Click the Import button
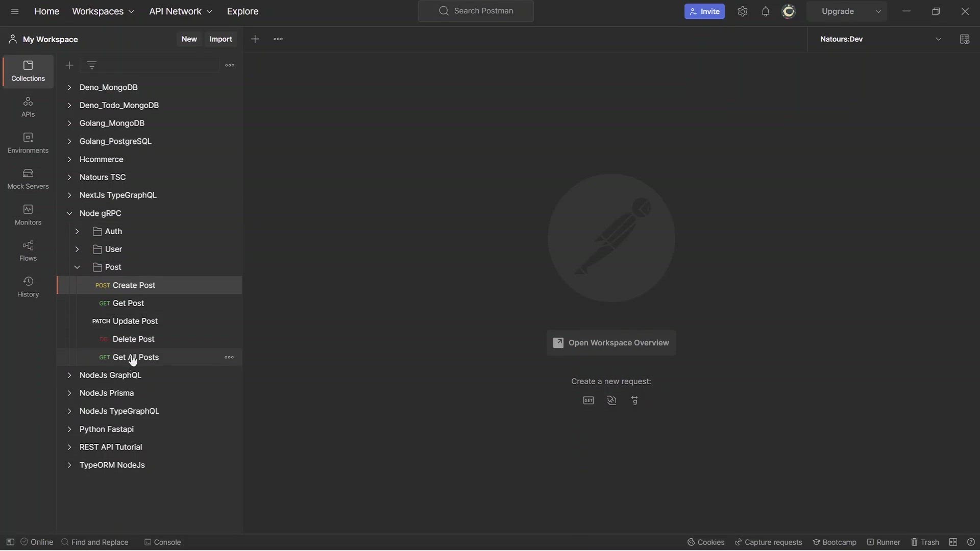The width and height of the screenshot is (980, 551). click(221, 39)
